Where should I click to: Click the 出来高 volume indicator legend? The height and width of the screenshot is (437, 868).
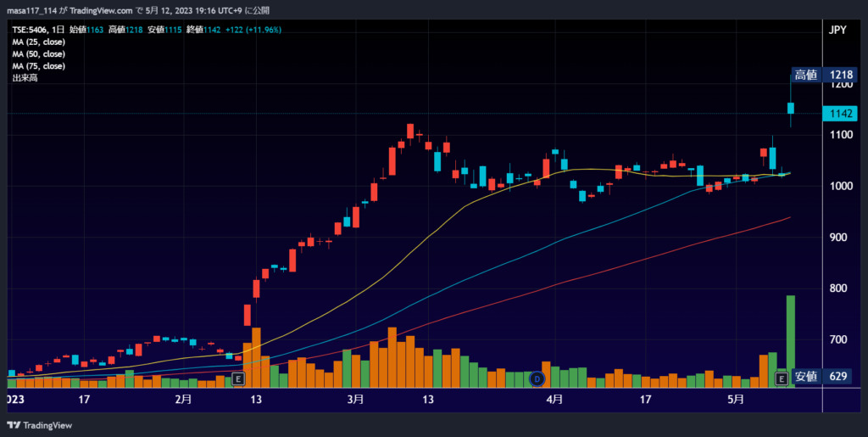click(25, 79)
